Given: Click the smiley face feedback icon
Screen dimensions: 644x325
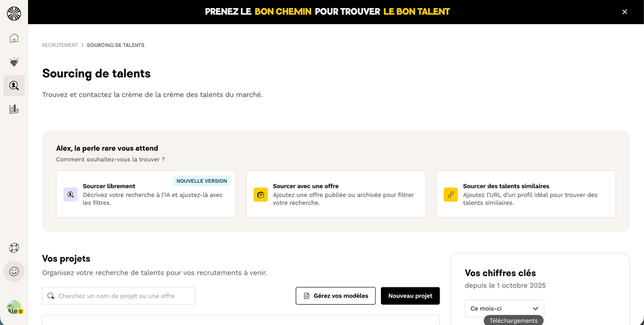Looking at the screenshot, I should click(x=14, y=271).
